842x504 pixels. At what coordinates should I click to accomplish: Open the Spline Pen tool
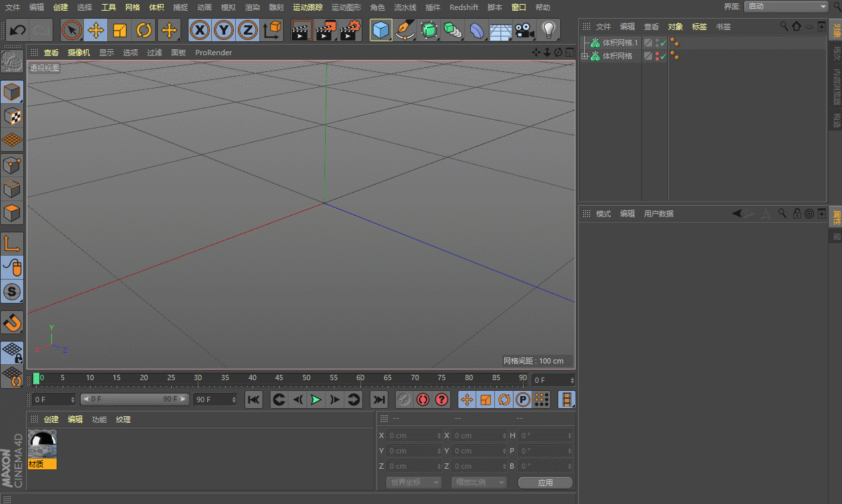point(404,31)
